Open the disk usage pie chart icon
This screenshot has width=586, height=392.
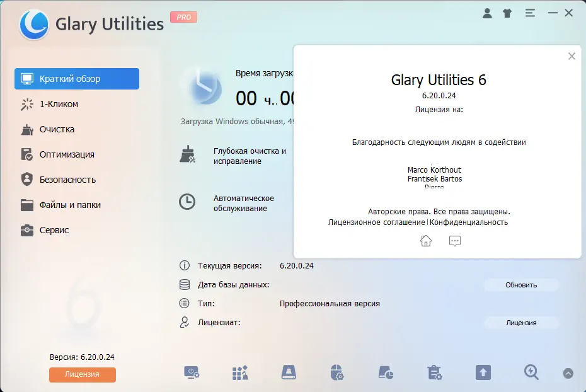click(x=386, y=372)
